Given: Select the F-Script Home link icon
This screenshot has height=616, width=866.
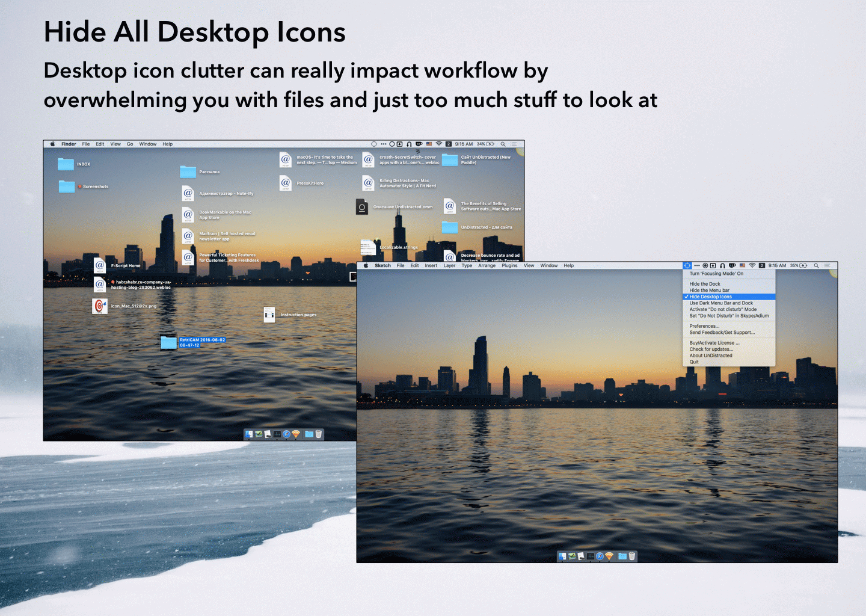Looking at the screenshot, I should pos(100,265).
